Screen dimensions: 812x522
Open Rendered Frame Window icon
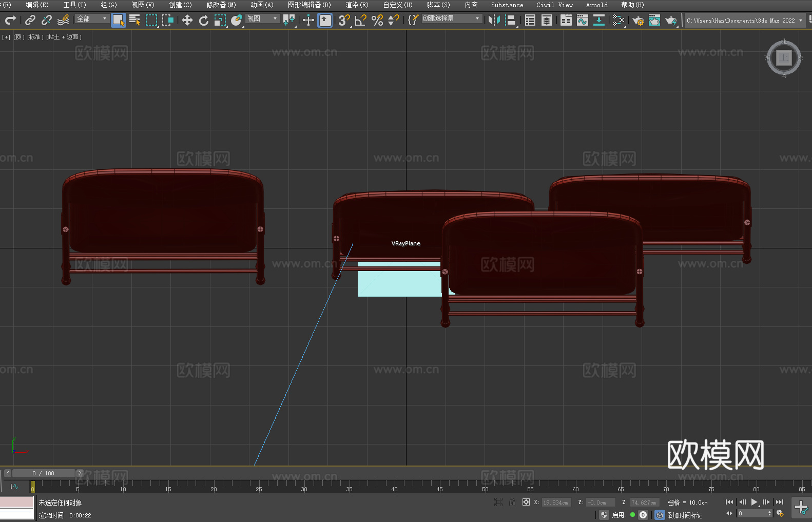(x=654, y=20)
